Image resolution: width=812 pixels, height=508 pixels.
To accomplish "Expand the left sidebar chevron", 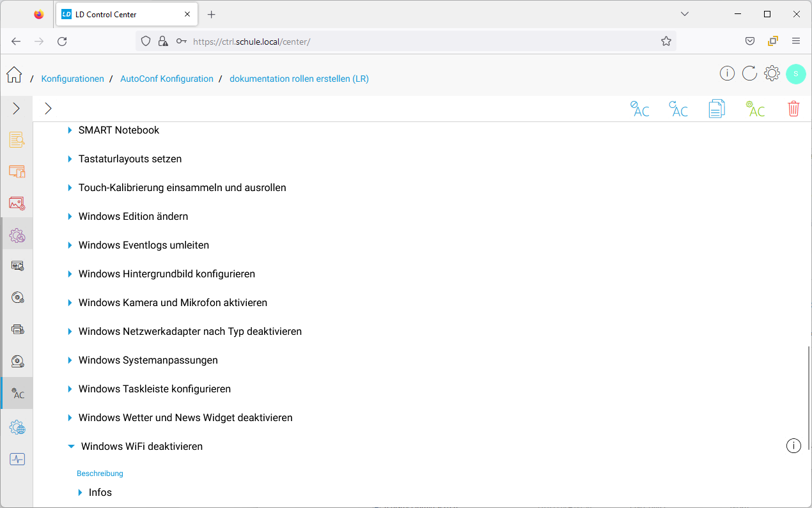I will [17, 109].
